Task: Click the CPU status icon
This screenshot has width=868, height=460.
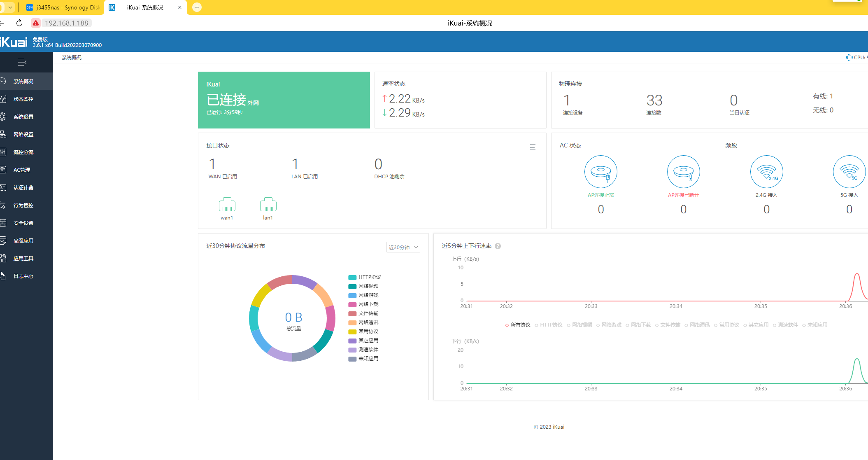Action: (849, 58)
